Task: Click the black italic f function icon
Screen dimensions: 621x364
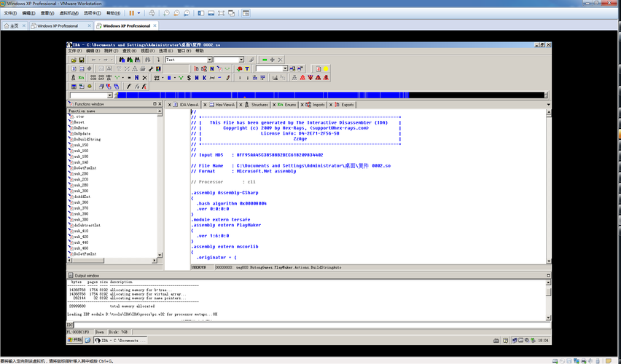Action: pyautogui.click(x=129, y=86)
